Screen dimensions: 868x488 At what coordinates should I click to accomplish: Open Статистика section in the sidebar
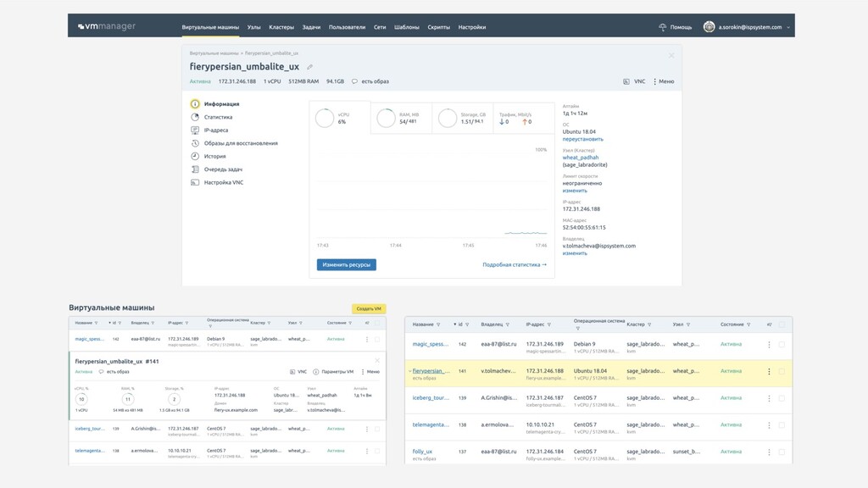(x=218, y=117)
